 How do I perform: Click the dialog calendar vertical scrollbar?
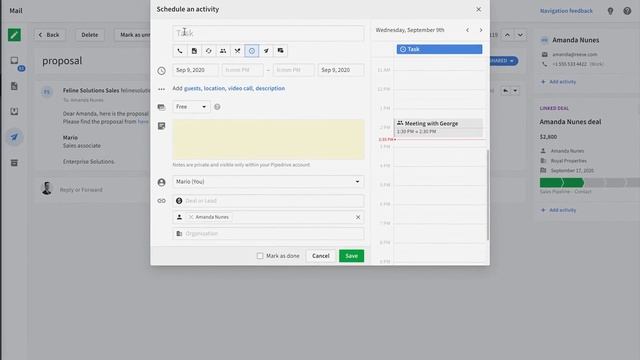488,195
